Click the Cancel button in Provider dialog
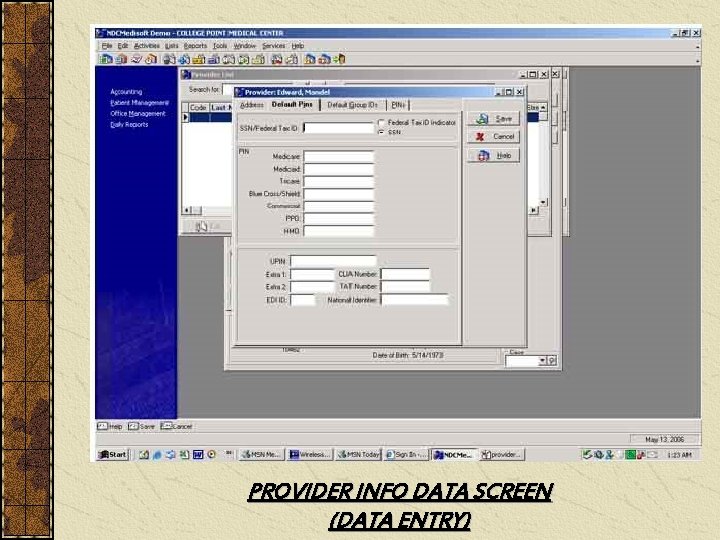 coord(494,137)
